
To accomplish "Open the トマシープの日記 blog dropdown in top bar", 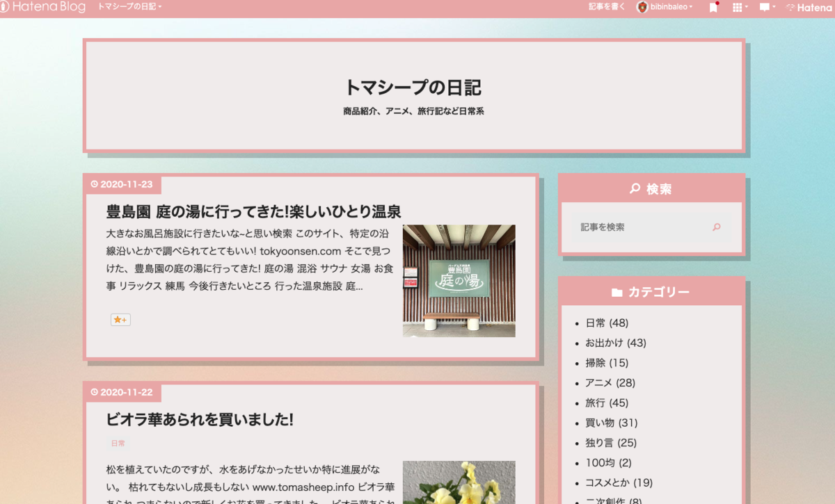I will pyautogui.click(x=129, y=7).
